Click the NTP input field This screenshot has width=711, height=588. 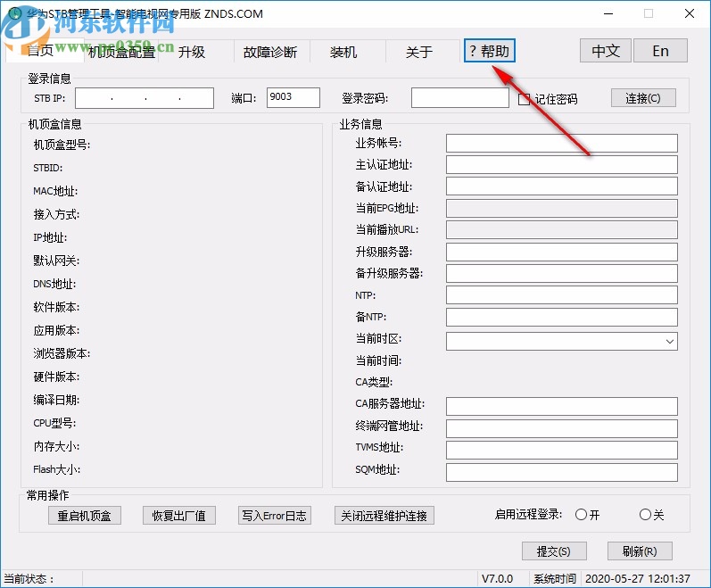click(x=561, y=295)
